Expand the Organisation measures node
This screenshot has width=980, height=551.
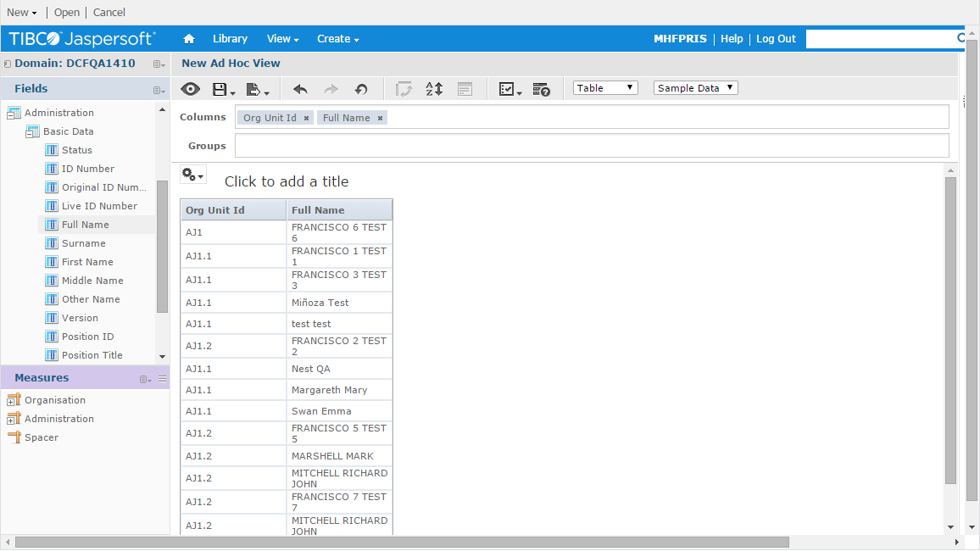[x=14, y=401]
